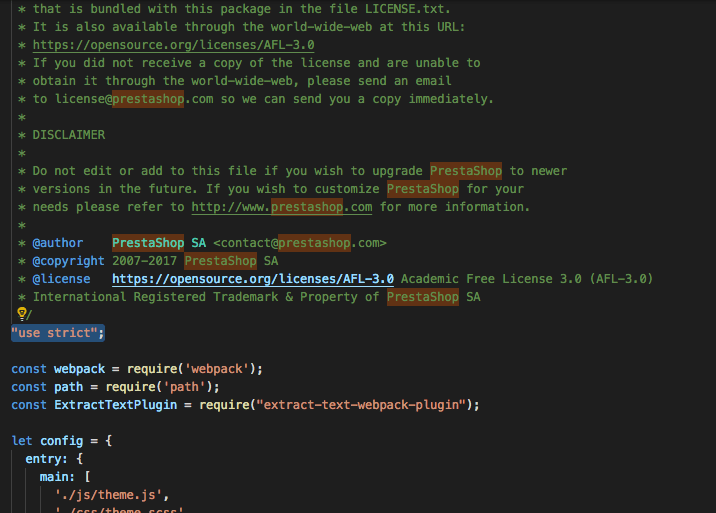716x513 pixels.
Task: Click the lightbulb quick-fix icon
Action: 21,313
